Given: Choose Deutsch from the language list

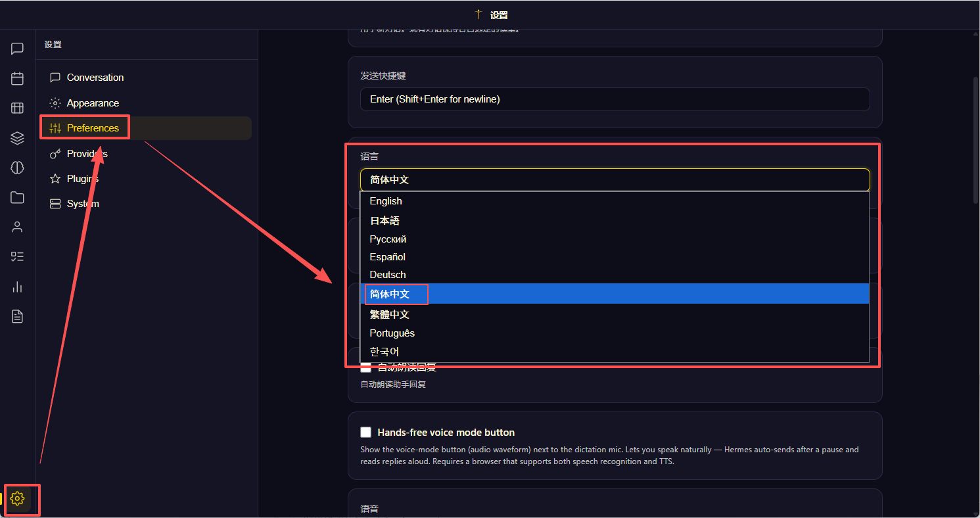Looking at the screenshot, I should coord(615,275).
